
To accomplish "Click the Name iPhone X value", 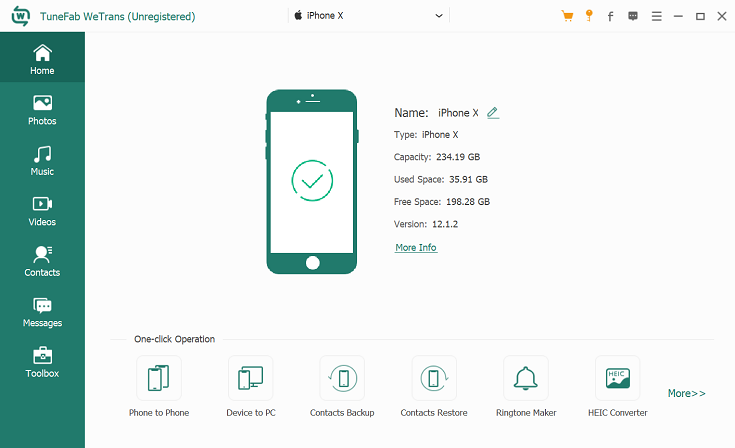I will [x=458, y=113].
